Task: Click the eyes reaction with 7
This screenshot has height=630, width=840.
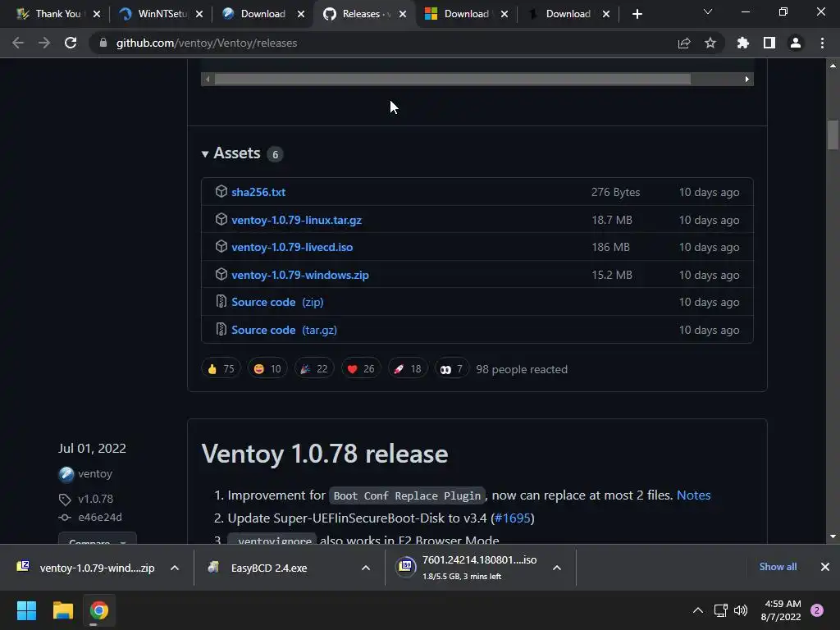Action: [452, 368]
